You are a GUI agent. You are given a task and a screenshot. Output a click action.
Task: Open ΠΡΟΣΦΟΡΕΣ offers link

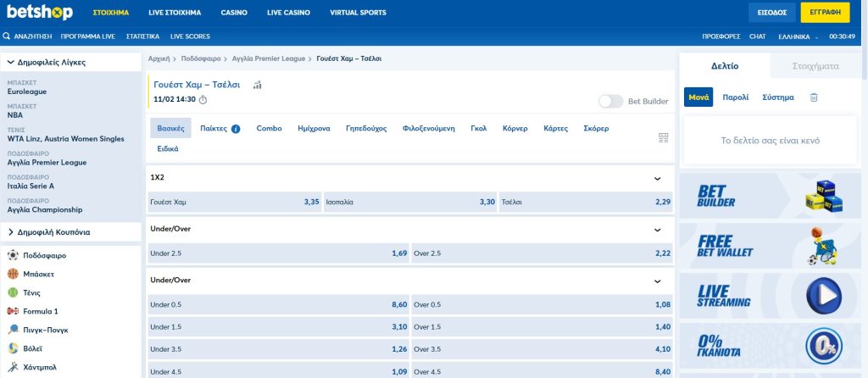[721, 36]
